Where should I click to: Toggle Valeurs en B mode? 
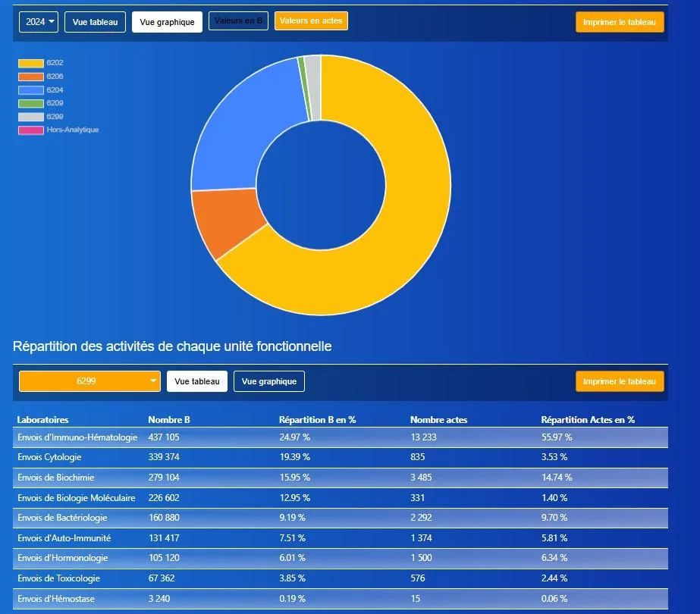pyautogui.click(x=238, y=20)
